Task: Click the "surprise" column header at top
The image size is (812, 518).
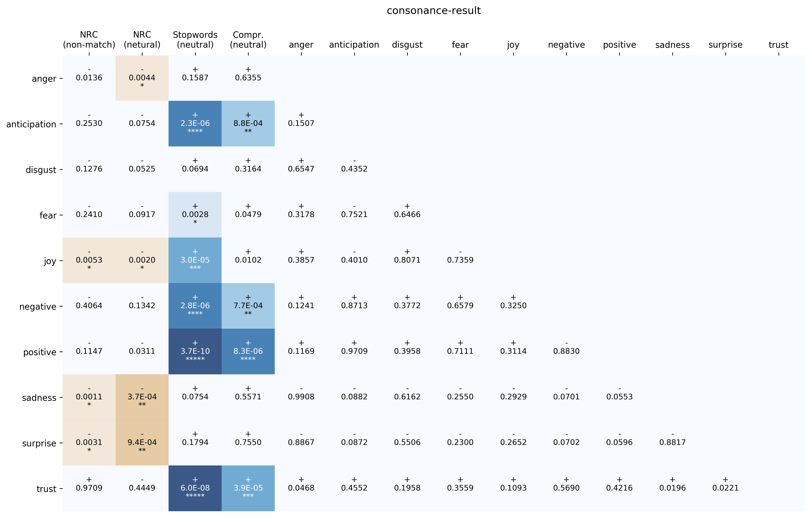Action: 725,45
